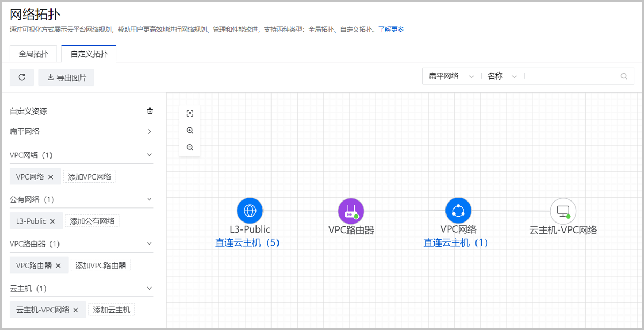Expand the 扁平网络 section
The height and width of the screenshot is (330, 644).
click(149, 131)
